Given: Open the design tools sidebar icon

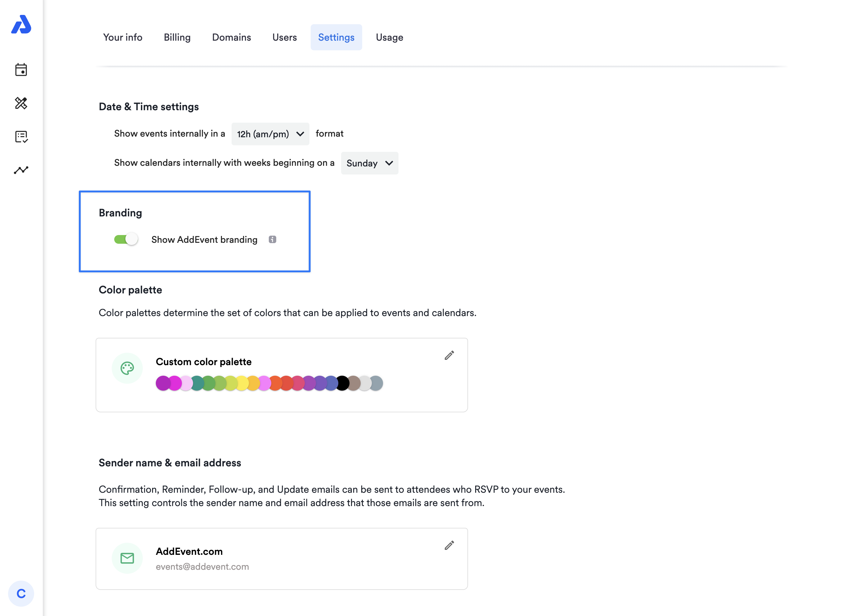Looking at the screenshot, I should 21,103.
